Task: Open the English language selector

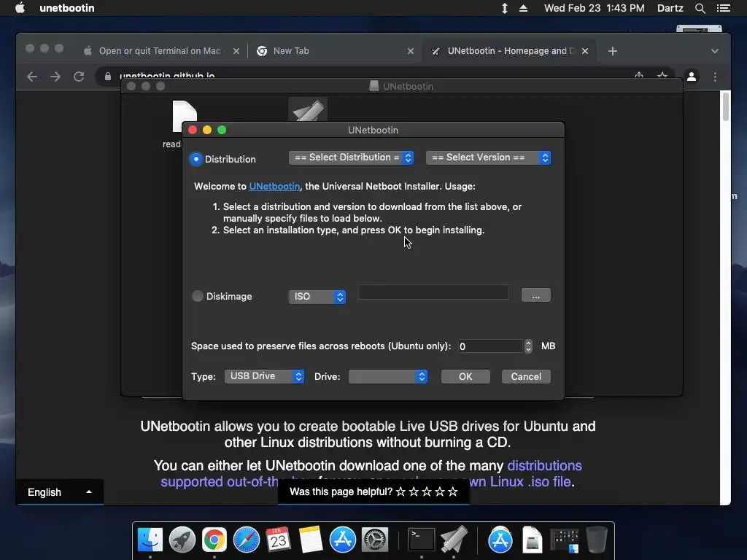Action: click(60, 492)
